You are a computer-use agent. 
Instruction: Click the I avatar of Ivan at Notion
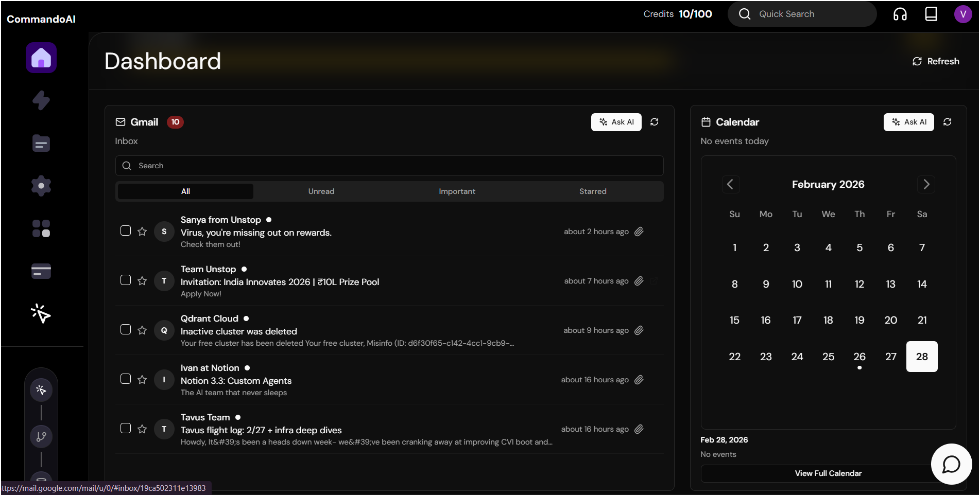(164, 380)
